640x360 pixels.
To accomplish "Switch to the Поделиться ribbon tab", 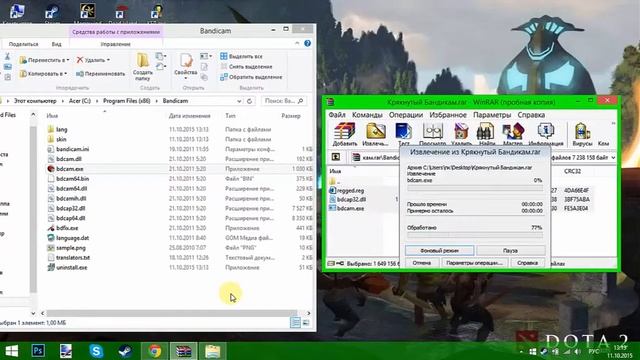I will pos(24,44).
